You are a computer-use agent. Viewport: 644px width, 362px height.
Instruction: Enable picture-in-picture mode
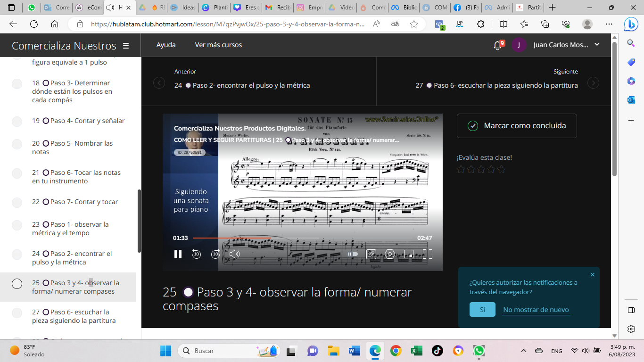click(409, 254)
